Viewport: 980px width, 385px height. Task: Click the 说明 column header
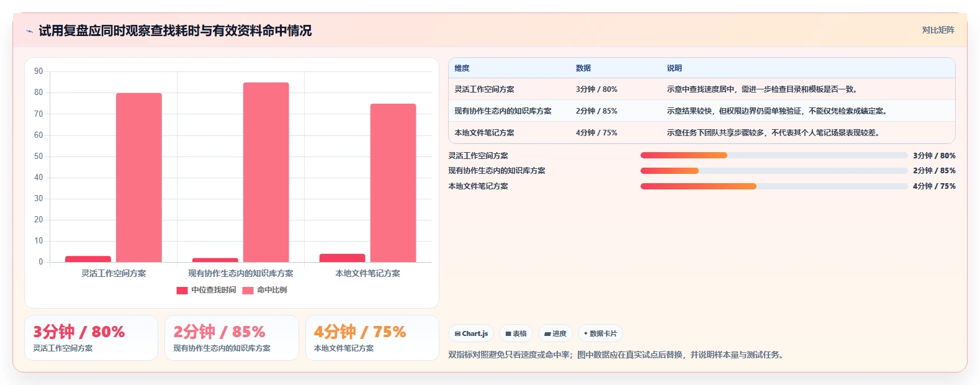click(675, 68)
